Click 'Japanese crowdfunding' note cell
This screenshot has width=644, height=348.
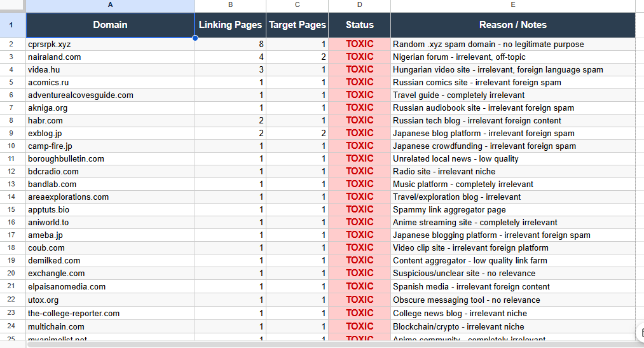[513, 146]
